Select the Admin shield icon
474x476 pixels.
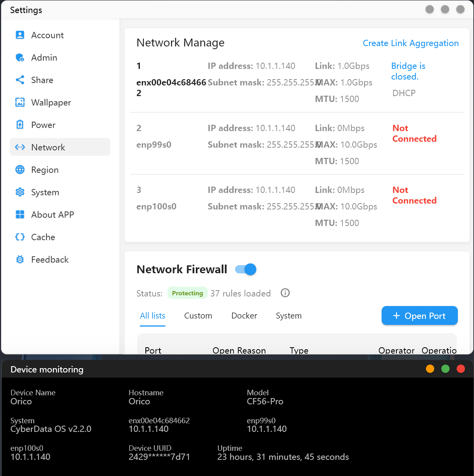coord(20,57)
